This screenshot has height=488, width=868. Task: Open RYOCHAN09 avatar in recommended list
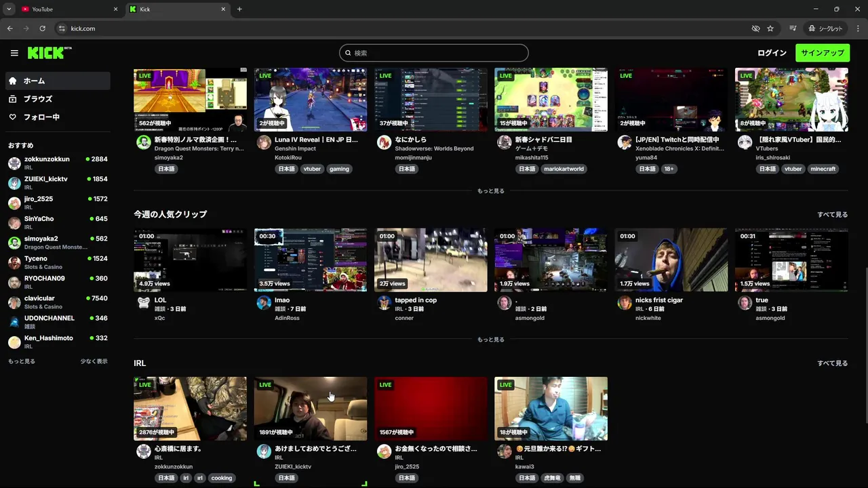click(x=14, y=283)
